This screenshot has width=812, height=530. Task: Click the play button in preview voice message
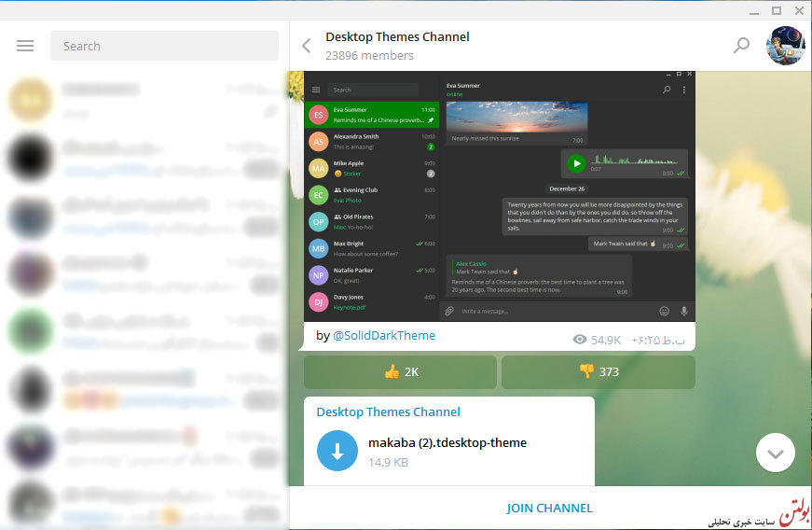pos(576,163)
